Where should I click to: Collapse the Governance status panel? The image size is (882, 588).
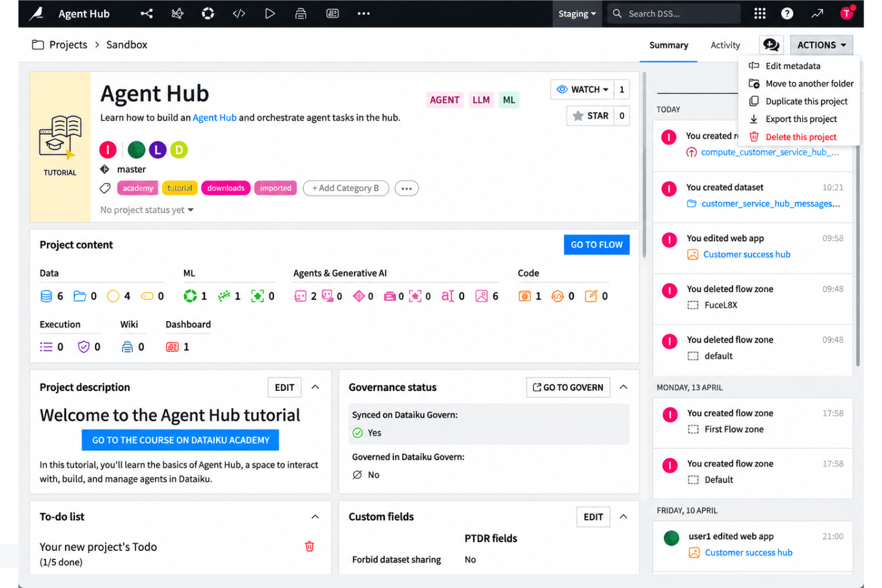coord(623,387)
